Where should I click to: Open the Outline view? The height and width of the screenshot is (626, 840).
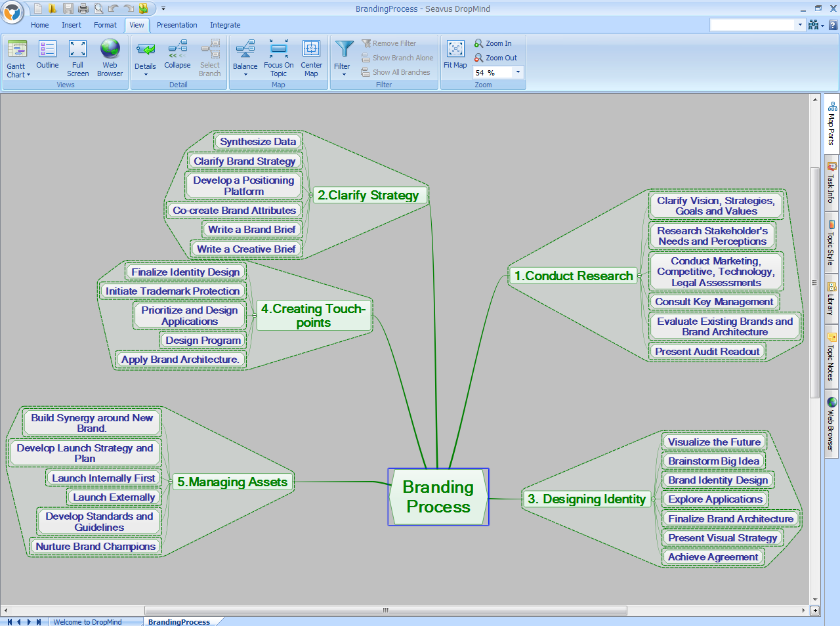point(47,55)
